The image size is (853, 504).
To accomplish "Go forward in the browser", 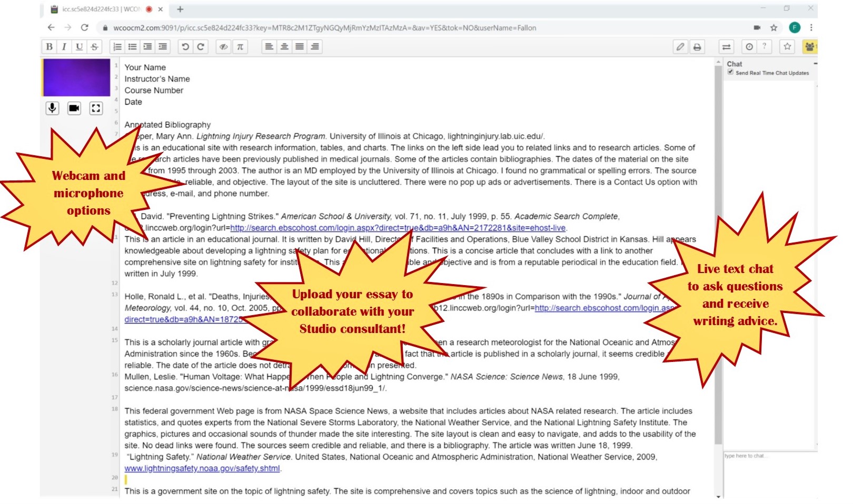I will [67, 27].
